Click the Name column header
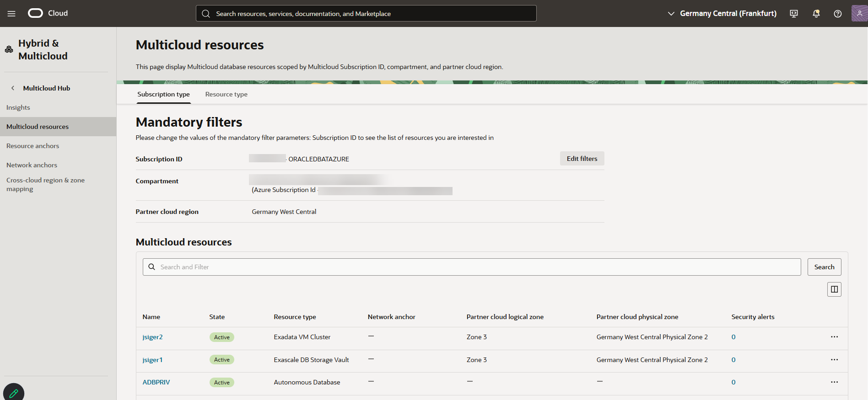Screen dimensions: 868x400 pos(151,317)
